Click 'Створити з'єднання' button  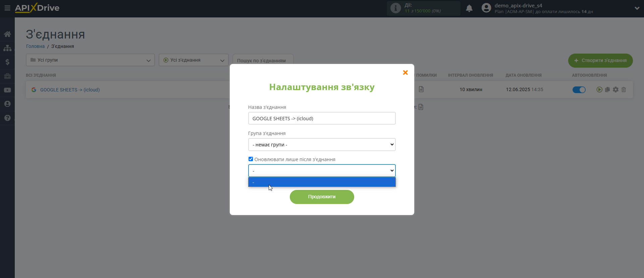click(x=600, y=61)
